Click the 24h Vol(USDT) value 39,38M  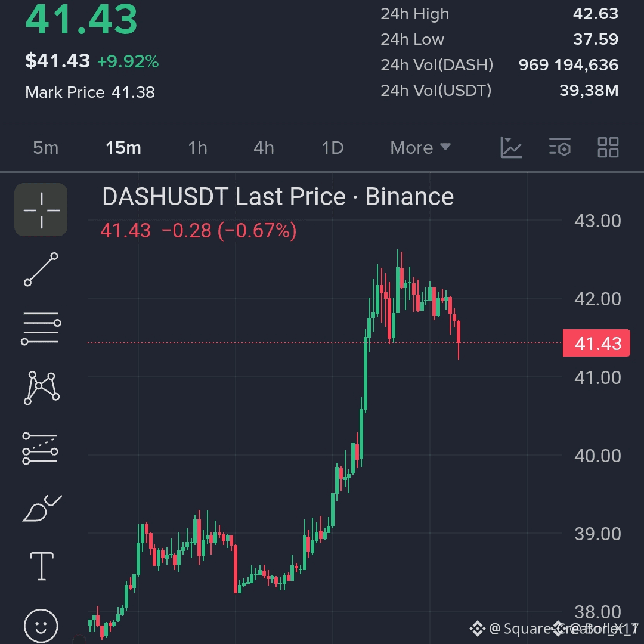[589, 91]
